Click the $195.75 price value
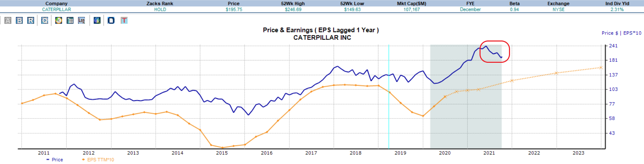 (x=234, y=9)
